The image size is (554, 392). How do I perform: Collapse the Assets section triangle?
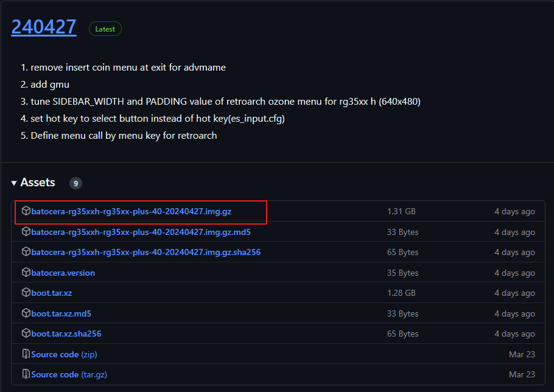pyautogui.click(x=14, y=183)
